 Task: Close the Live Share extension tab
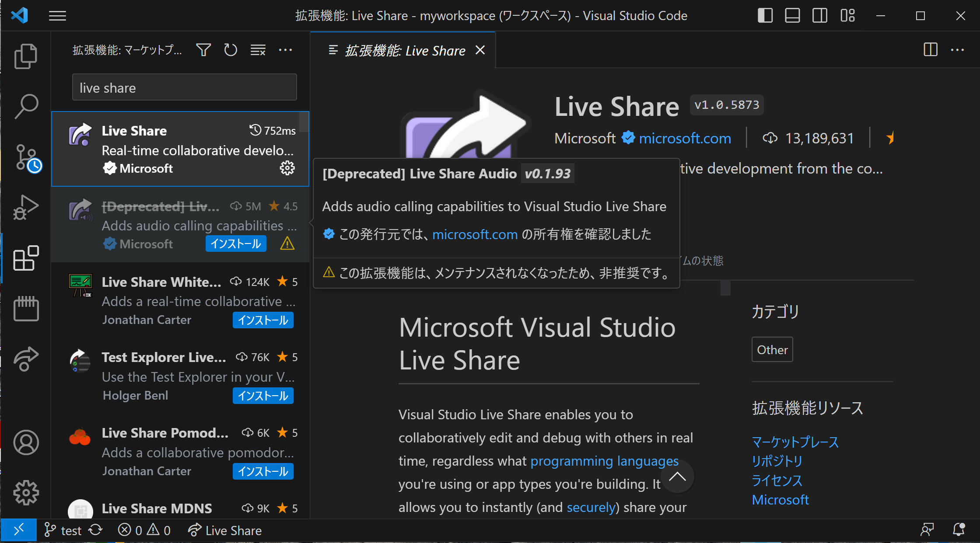point(480,50)
